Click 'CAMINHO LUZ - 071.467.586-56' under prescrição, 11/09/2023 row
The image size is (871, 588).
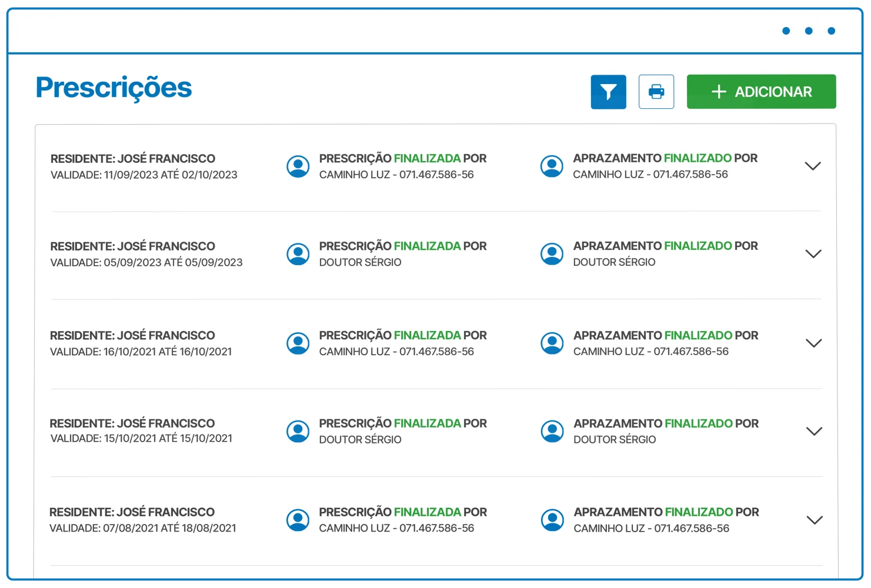[396, 175]
